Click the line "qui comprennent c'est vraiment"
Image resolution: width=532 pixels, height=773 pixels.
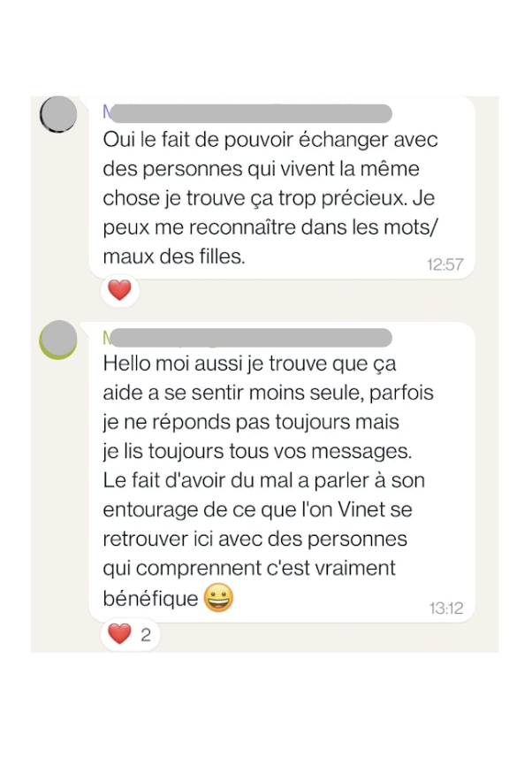pyautogui.click(x=249, y=568)
